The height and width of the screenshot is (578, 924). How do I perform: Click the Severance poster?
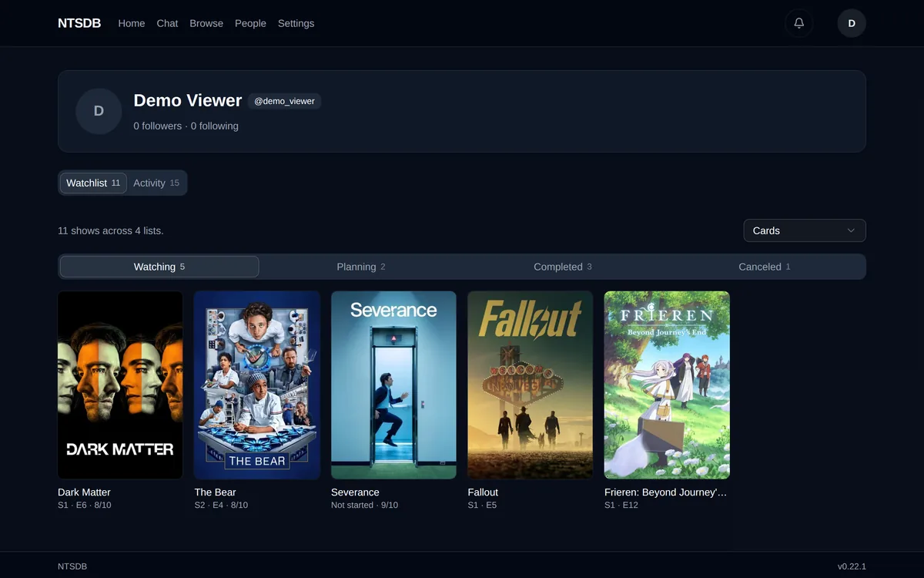click(x=393, y=385)
